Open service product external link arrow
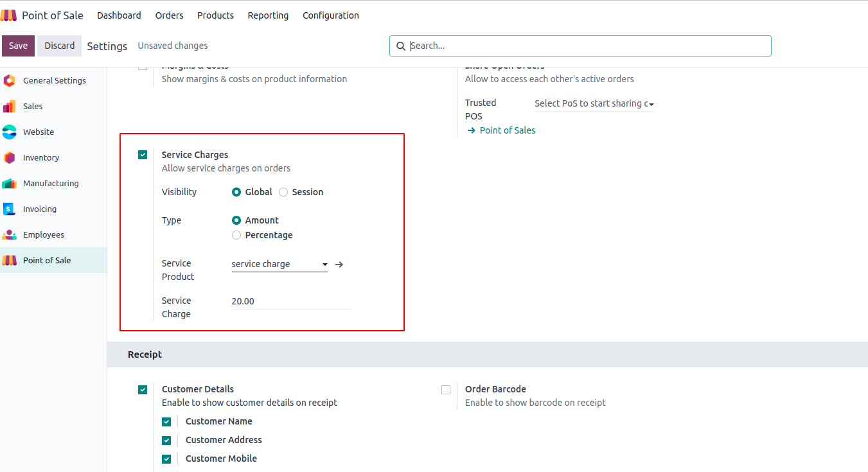The image size is (868, 472). click(339, 264)
